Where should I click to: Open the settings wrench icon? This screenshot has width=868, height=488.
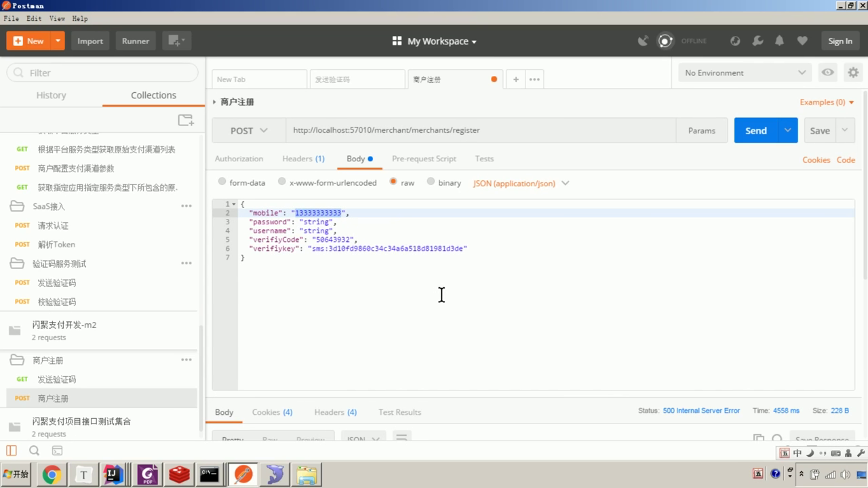757,41
